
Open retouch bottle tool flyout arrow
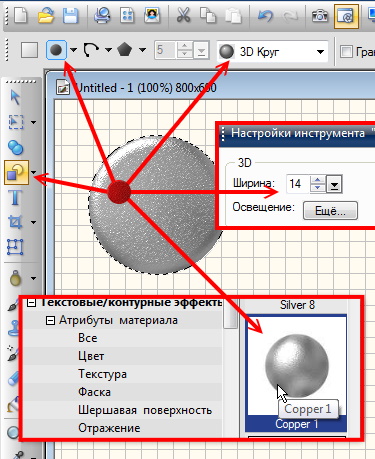pyautogui.click(x=33, y=278)
